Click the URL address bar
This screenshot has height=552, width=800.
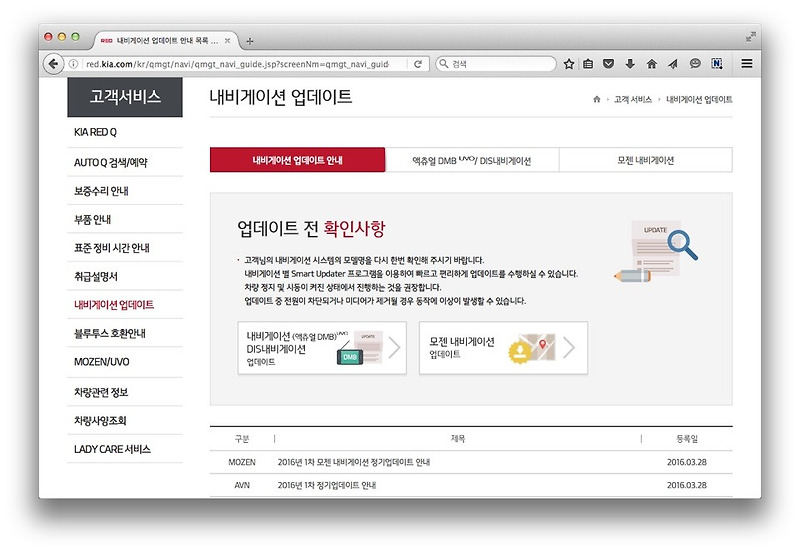[237, 64]
